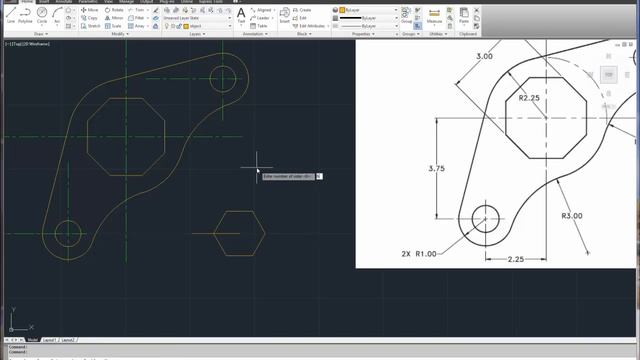Select the Aligned dimension tool

(x=261, y=10)
